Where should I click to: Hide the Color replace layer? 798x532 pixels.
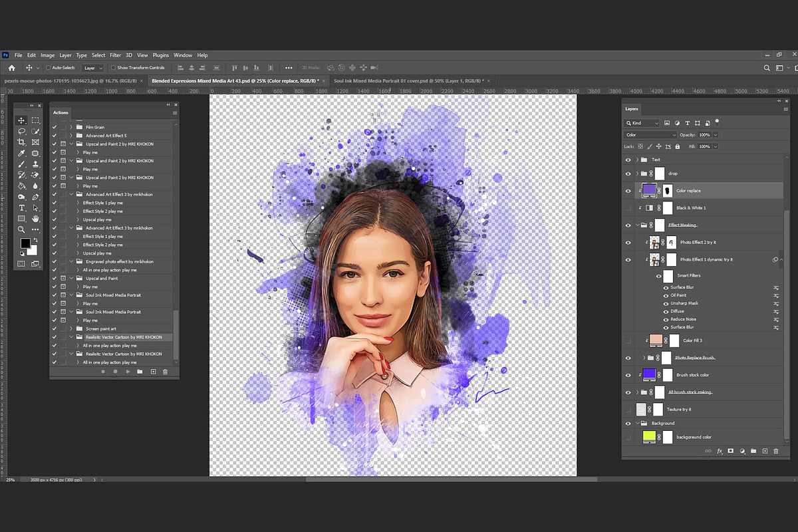click(x=628, y=190)
